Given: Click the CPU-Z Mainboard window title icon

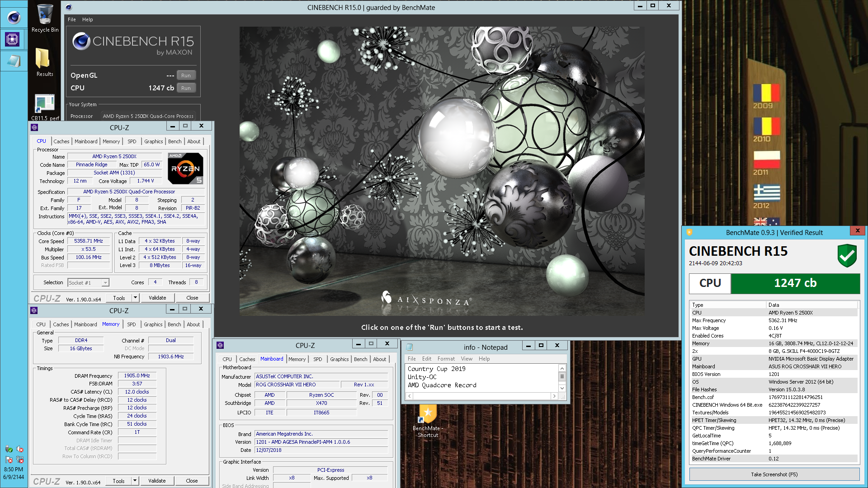Looking at the screenshot, I should click(x=220, y=345).
